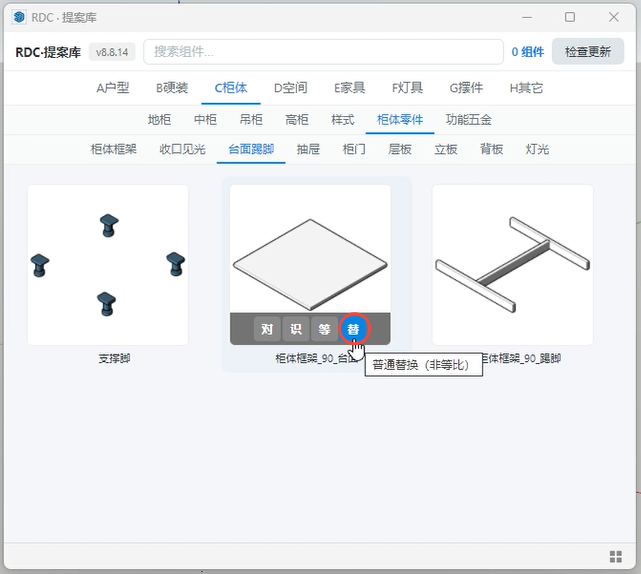Switch to the A户型 tab
Viewport: 641px width, 574px height.
point(113,88)
